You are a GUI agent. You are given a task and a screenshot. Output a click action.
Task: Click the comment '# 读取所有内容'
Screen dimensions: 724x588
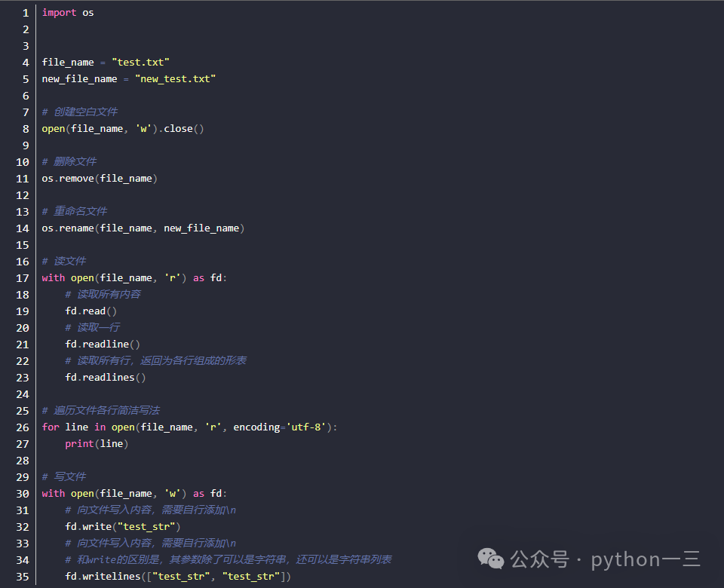coord(103,295)
